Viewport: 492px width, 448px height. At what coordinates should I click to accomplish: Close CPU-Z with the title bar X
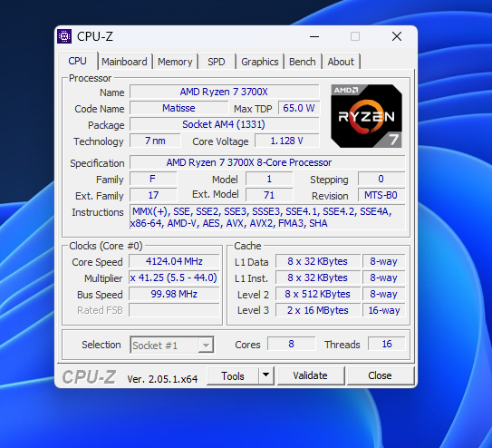coord(397,37)
